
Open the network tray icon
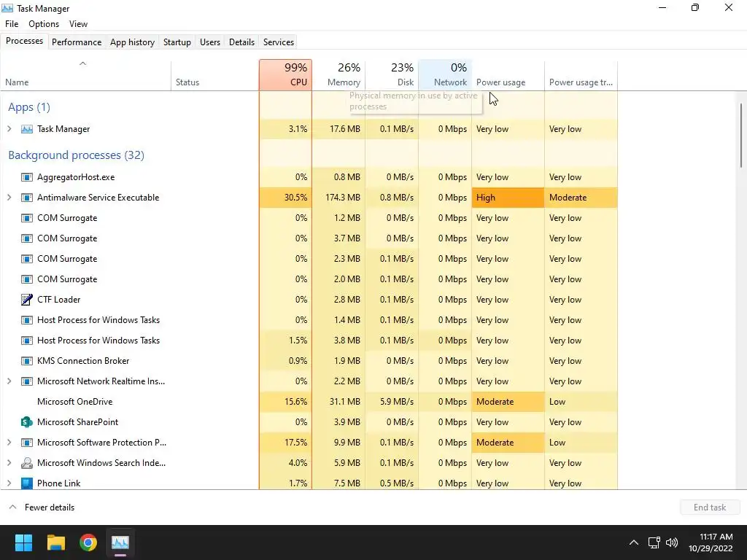point(654,542)
